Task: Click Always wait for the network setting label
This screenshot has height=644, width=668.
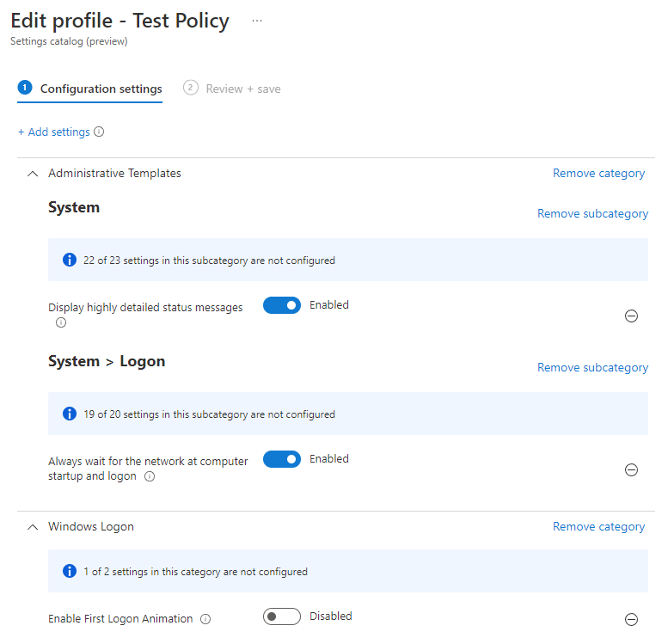Action: point(148,469)
